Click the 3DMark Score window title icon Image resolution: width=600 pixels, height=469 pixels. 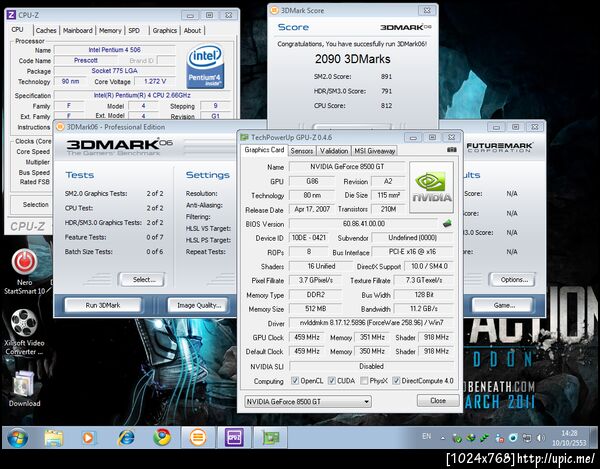274,10
